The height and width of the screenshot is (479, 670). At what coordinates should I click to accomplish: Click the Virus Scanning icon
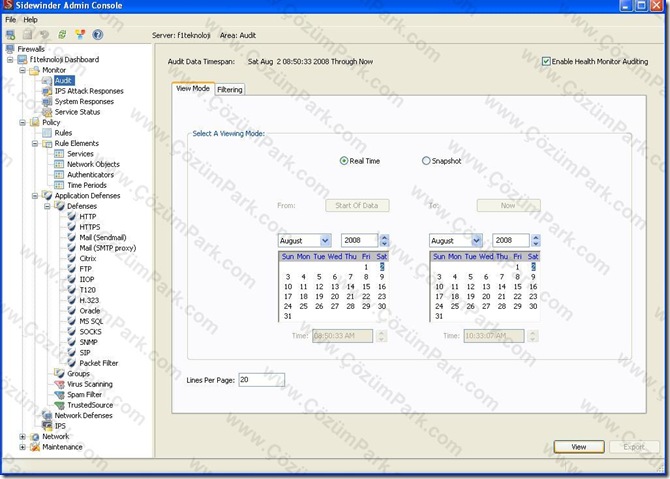click(59, 384)
